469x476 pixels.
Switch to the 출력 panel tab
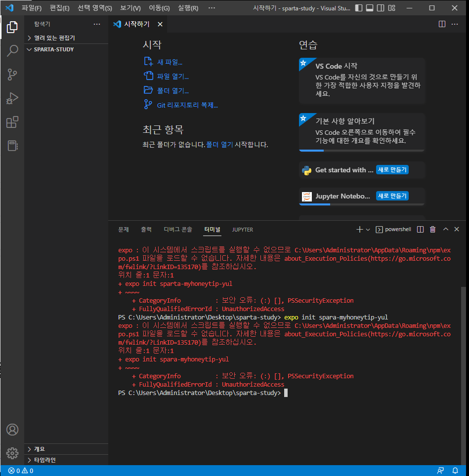[146, 230]
